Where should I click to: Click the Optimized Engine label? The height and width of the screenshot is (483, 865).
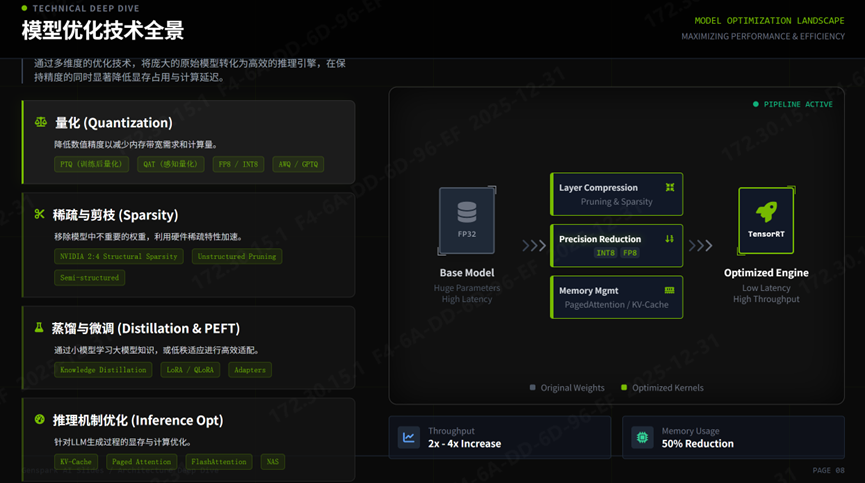(766, 272)
